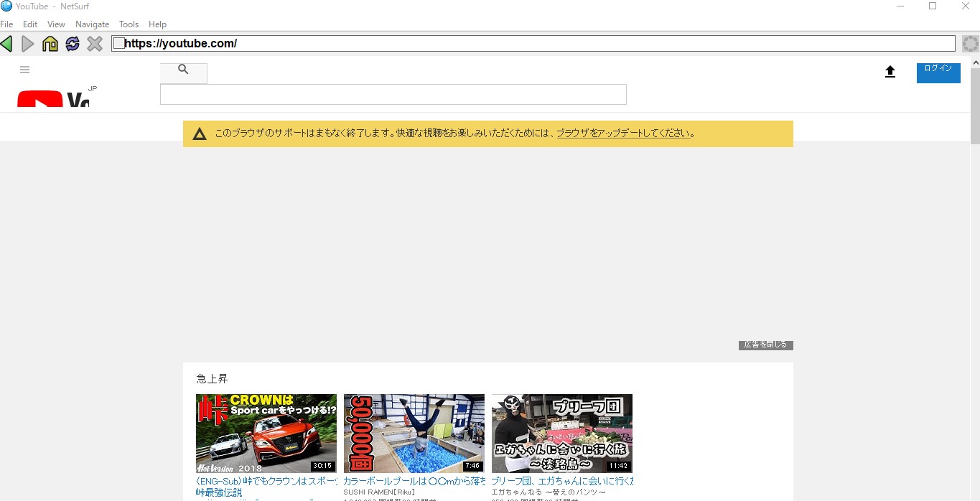Screen dimensions: 980x501
Task: Open the Navigate menu
Action: point(92,24)
